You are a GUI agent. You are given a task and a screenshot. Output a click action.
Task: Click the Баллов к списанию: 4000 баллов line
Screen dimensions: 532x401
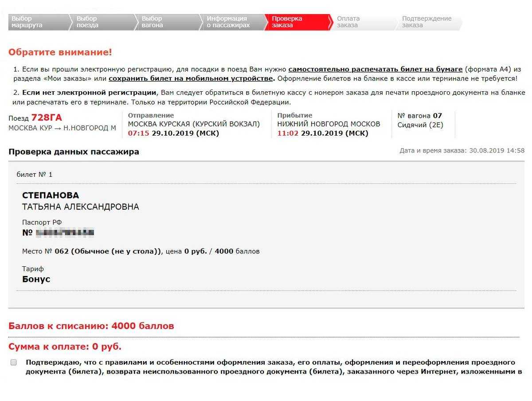point(91,326)
